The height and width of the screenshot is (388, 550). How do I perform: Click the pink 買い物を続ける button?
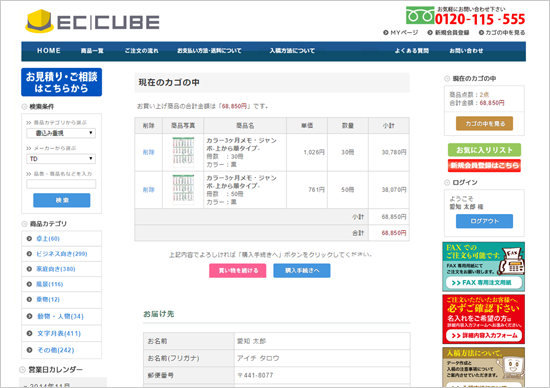238,270
